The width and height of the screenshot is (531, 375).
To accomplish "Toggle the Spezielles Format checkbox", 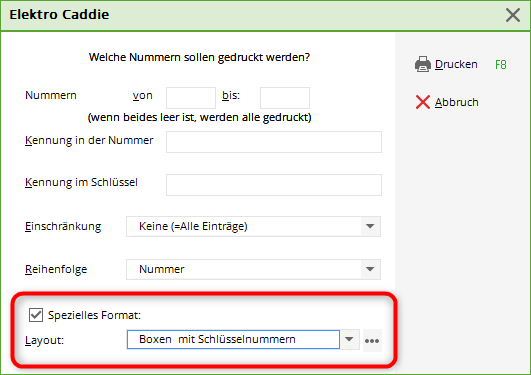I will 36,315.
